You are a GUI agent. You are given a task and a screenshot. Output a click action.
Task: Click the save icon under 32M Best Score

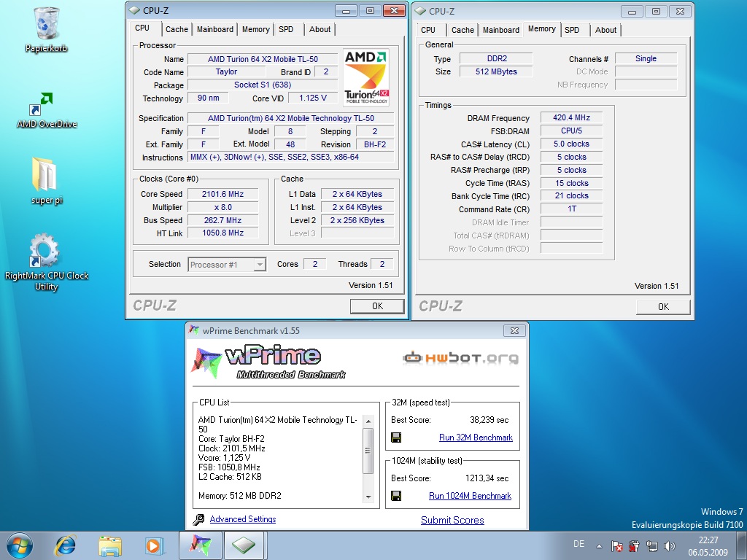[x=396, y=437]
